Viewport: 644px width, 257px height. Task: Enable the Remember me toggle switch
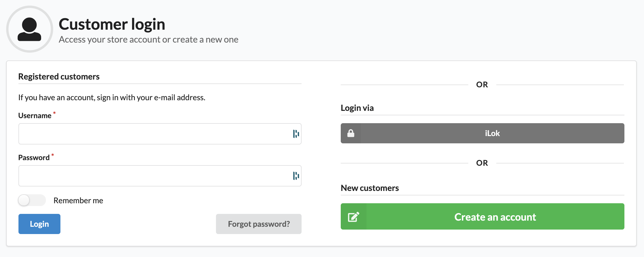pos(32,200)
